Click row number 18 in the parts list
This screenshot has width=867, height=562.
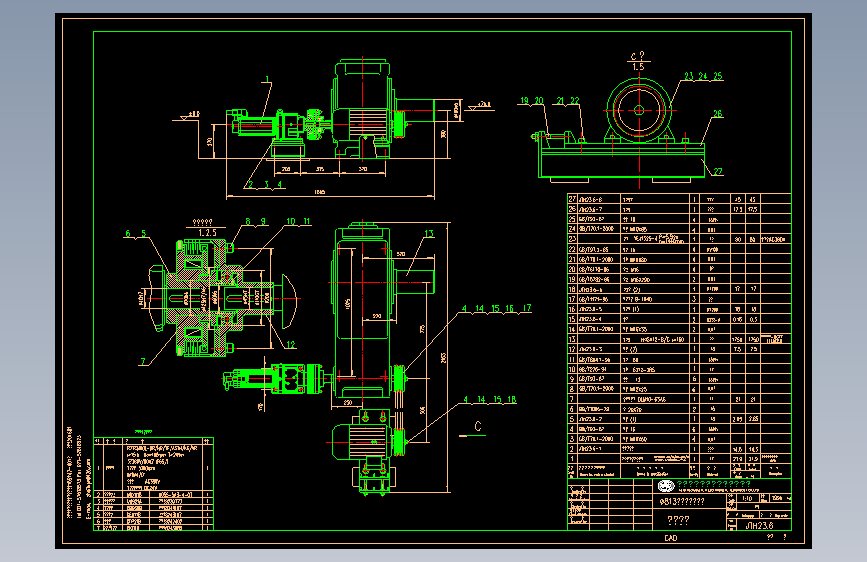pyautogui.click(x=572, y=289)
